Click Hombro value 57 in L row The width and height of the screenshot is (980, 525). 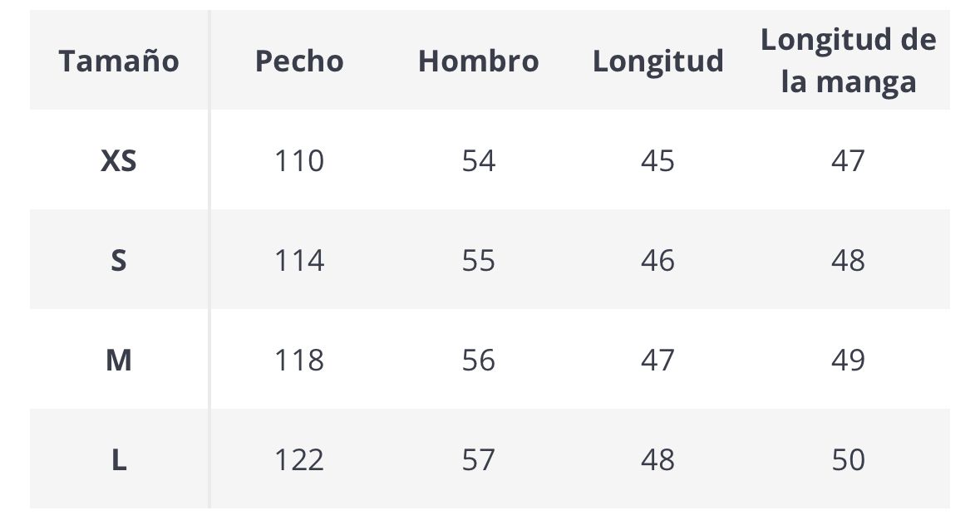[x=478, y=460]
